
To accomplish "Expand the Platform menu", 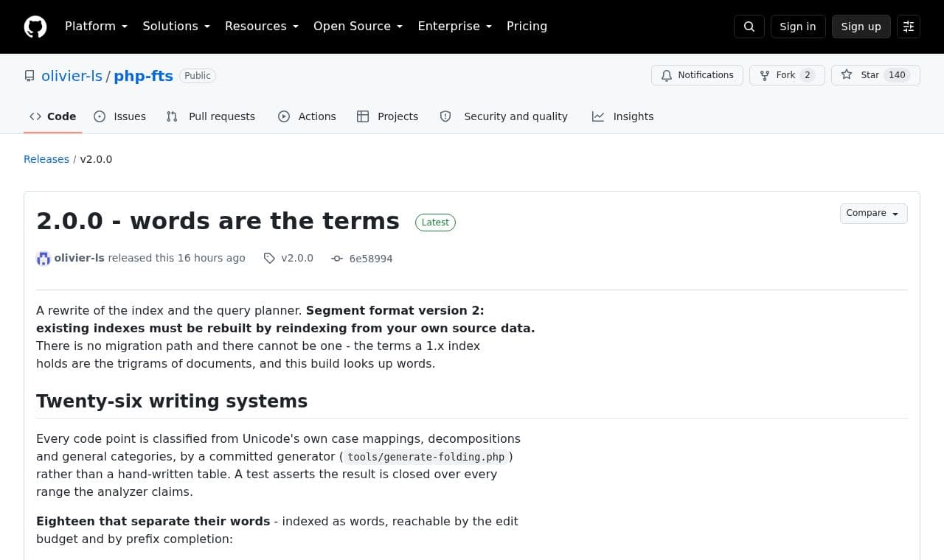I will [x=96, y=27].
